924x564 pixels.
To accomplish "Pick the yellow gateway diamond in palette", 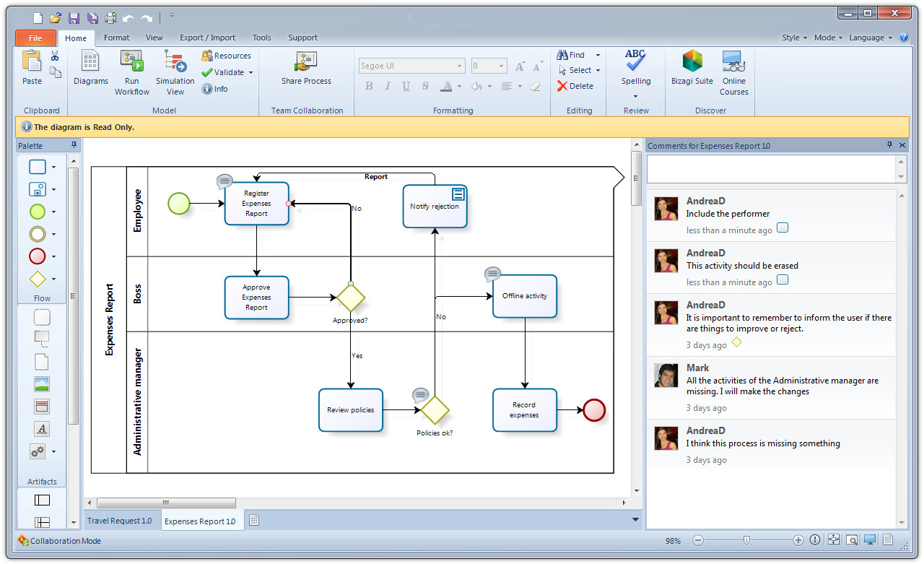I will [38, 279].
